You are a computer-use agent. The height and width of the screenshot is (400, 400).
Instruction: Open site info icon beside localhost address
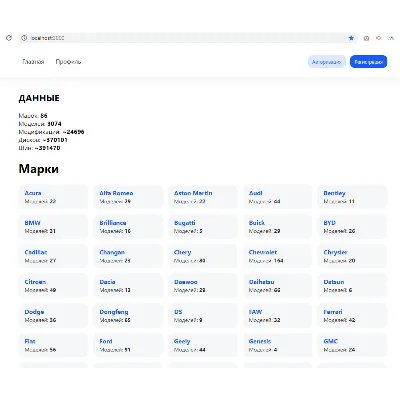tap(24, 38)
